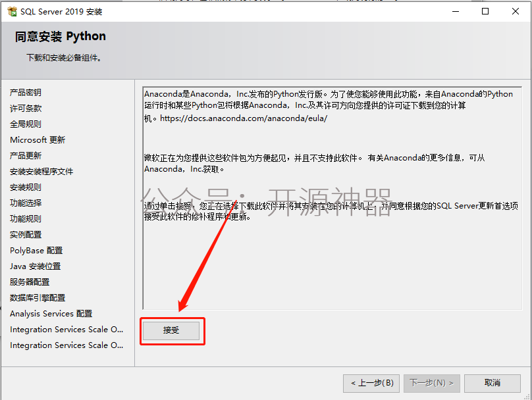Click the disabled 下一步(N) button
532x400 pixels.
tap(431, 383)
